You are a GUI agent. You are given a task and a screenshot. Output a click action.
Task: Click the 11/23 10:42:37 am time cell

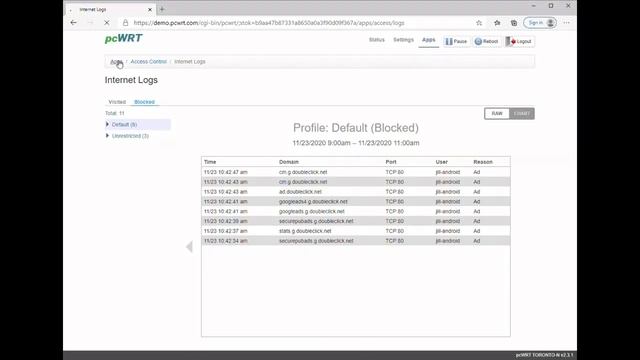click(x=225, y=231)
